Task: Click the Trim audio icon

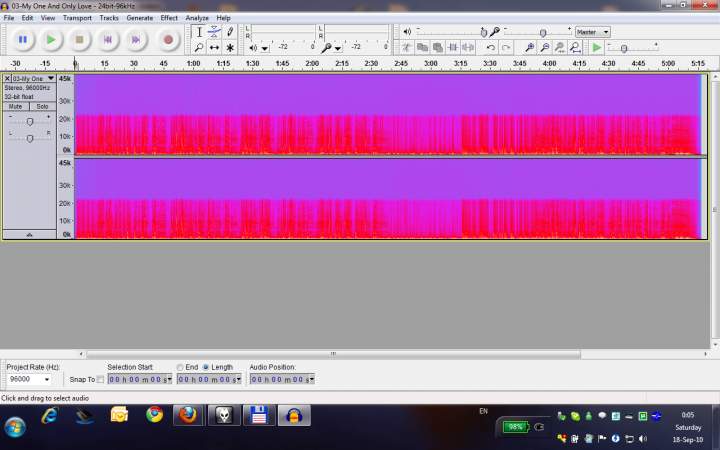Action: 452,47
